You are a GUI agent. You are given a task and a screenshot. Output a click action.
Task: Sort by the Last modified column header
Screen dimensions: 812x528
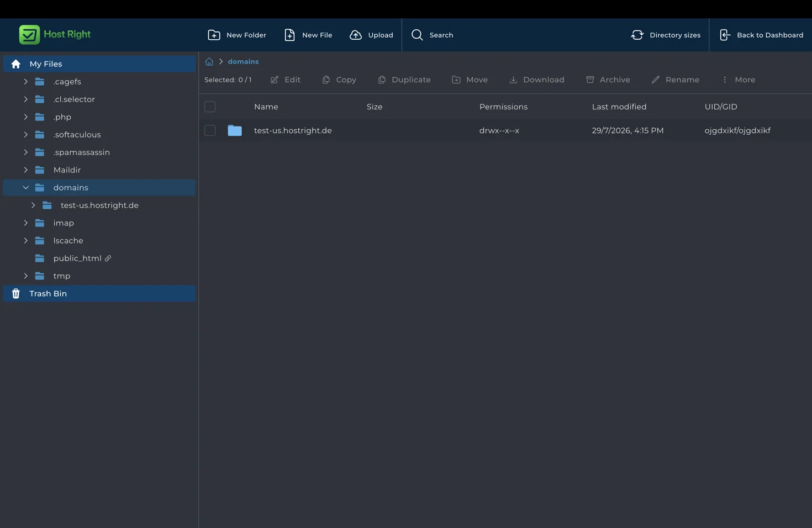(619, 107)
